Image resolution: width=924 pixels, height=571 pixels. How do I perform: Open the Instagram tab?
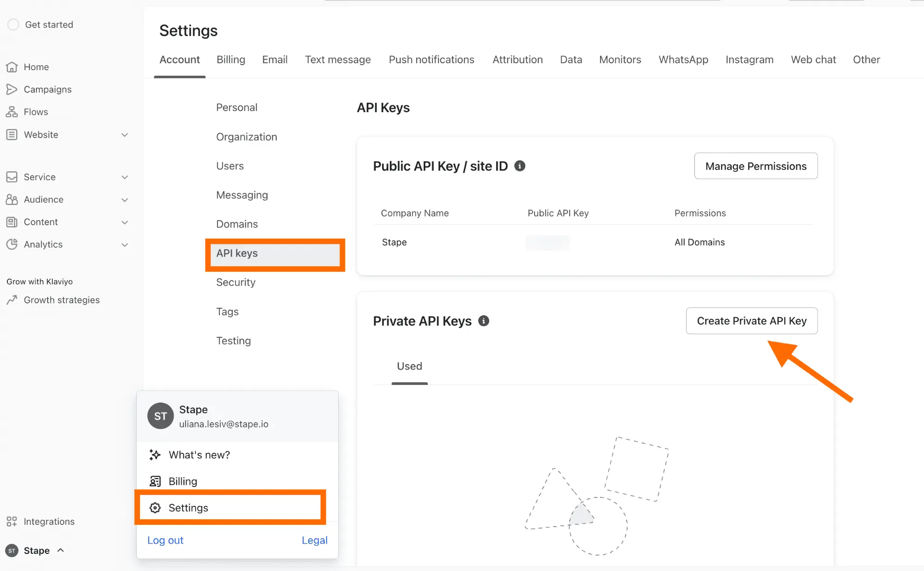(749, 60)
